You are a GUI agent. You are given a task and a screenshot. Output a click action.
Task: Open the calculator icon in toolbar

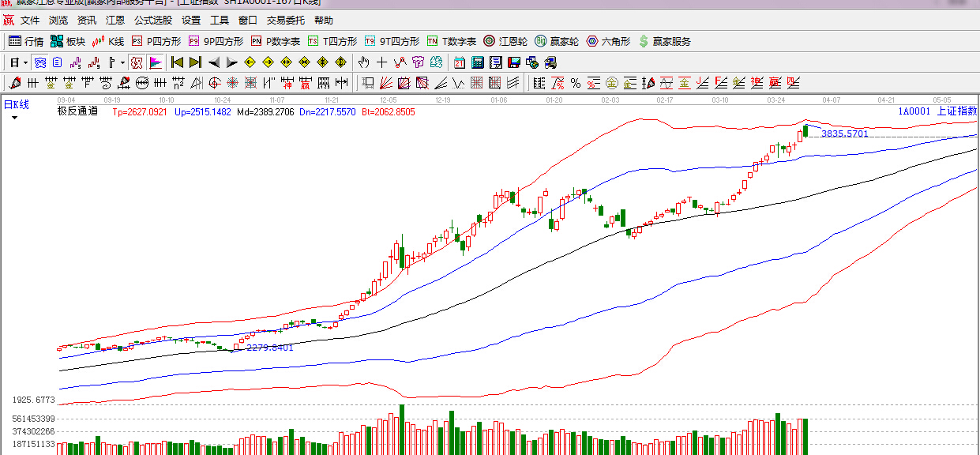point(478,62)
